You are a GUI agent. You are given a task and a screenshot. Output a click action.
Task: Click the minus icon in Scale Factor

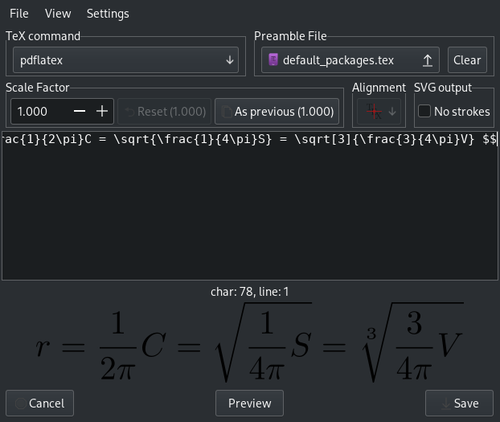[x=79, y=111]
